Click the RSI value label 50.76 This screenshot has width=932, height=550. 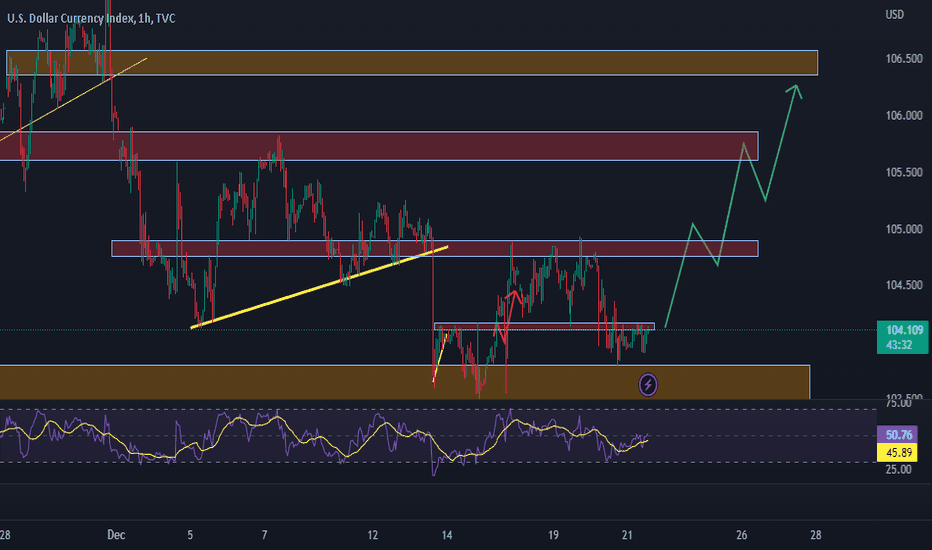898,435
